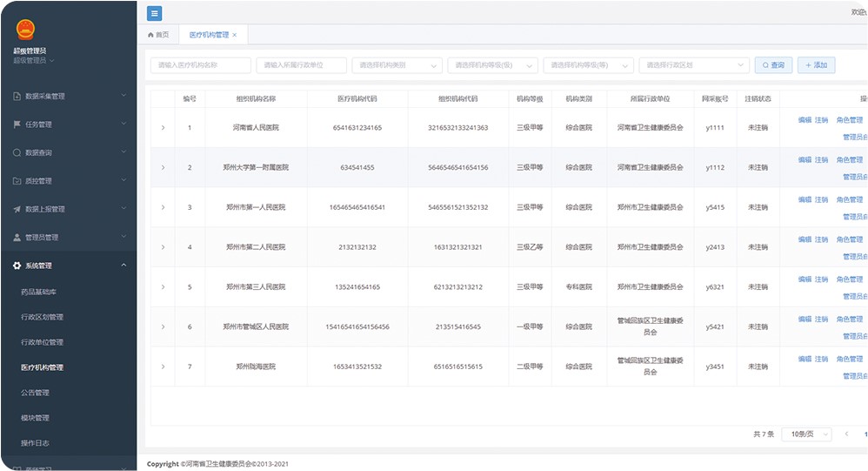The image size is (868, 471).
Task: Click the 数据查询 magnifier icon
Action: click(17, 152)
